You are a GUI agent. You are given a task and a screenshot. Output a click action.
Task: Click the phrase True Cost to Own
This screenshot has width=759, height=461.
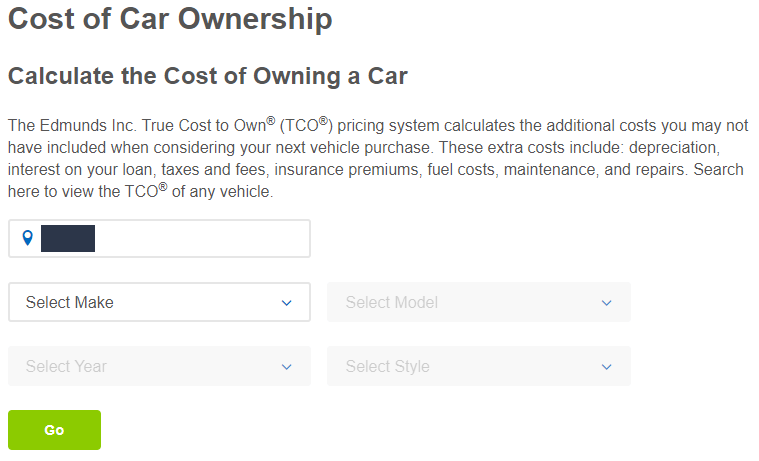[205, 125]
